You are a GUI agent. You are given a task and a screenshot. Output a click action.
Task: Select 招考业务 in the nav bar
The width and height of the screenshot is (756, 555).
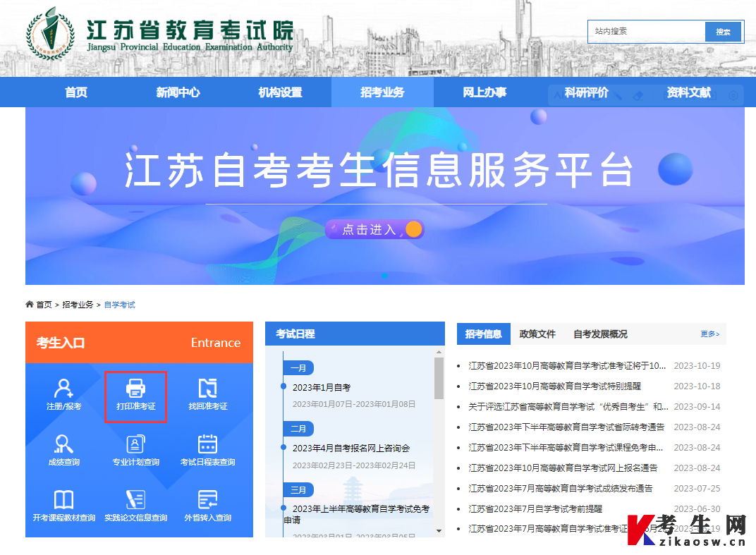[x=382, y=92]
